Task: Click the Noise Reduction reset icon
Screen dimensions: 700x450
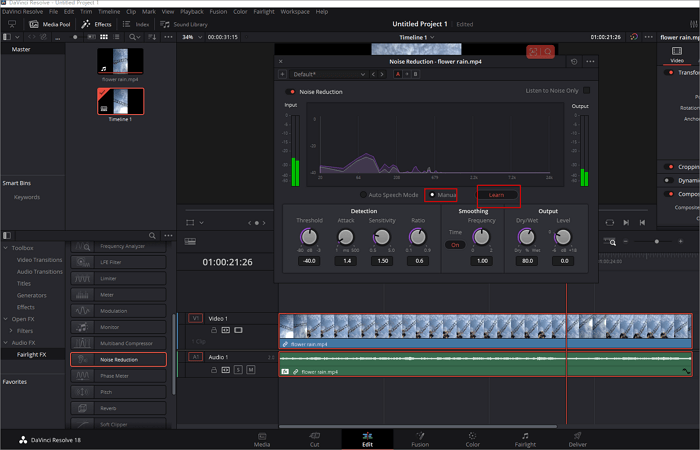Action: tap(574, 62)
